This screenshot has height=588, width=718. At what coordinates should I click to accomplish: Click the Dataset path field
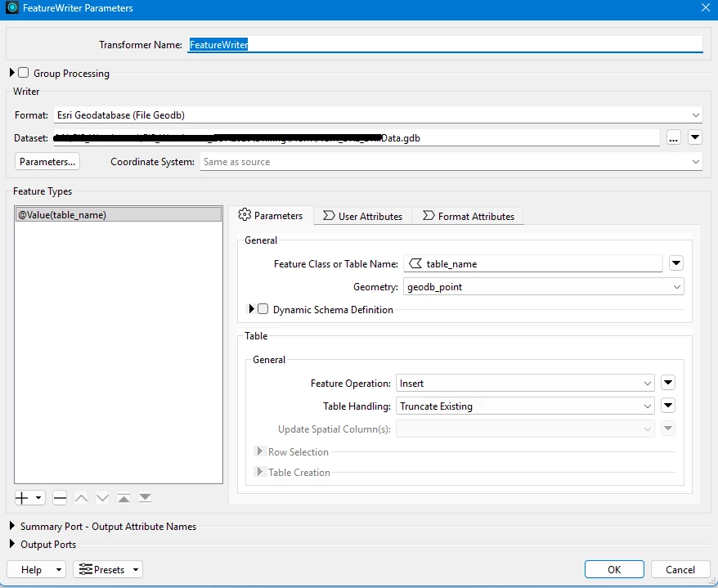(357, 138)
